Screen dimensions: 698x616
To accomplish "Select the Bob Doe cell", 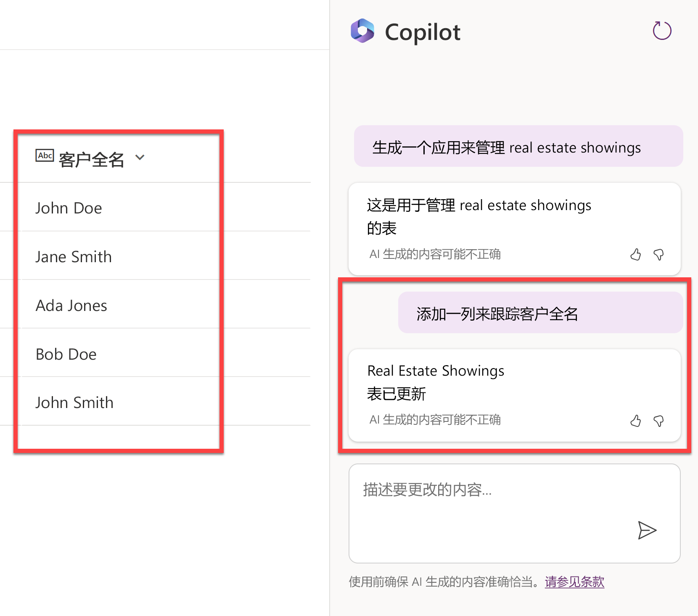I will coord(66,354).
